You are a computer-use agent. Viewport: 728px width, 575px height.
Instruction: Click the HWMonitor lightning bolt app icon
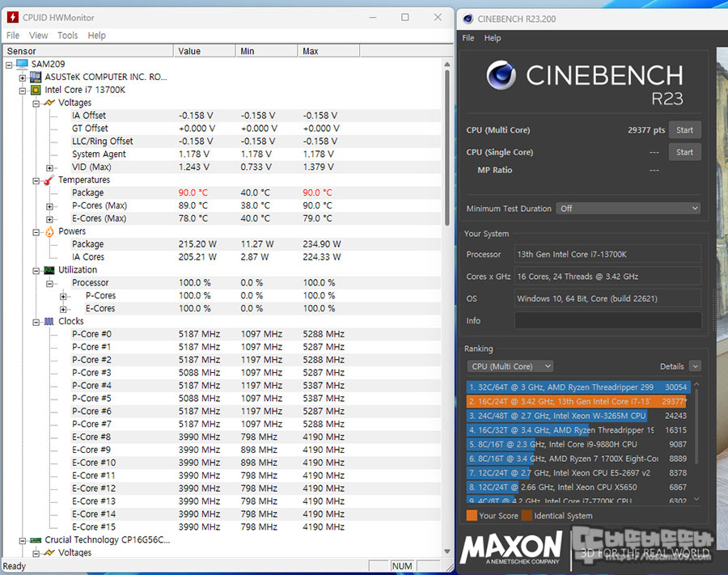tap(12, 18)
